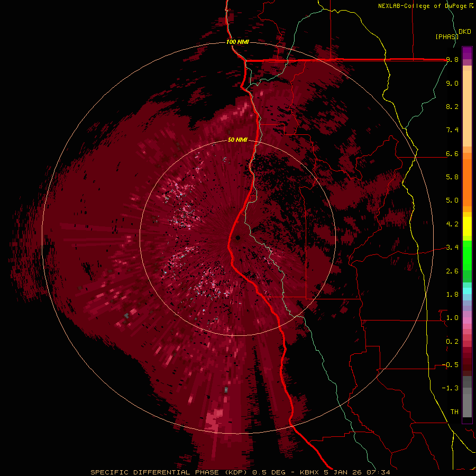Click the 2.6 scale label
This screenshot has height=476, width=476.
452,271
